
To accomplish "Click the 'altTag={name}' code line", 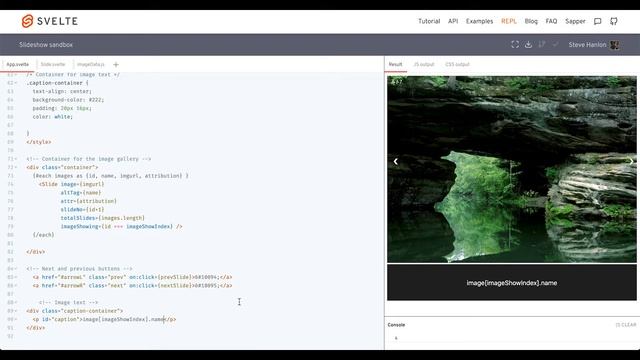I will point(81,193).
